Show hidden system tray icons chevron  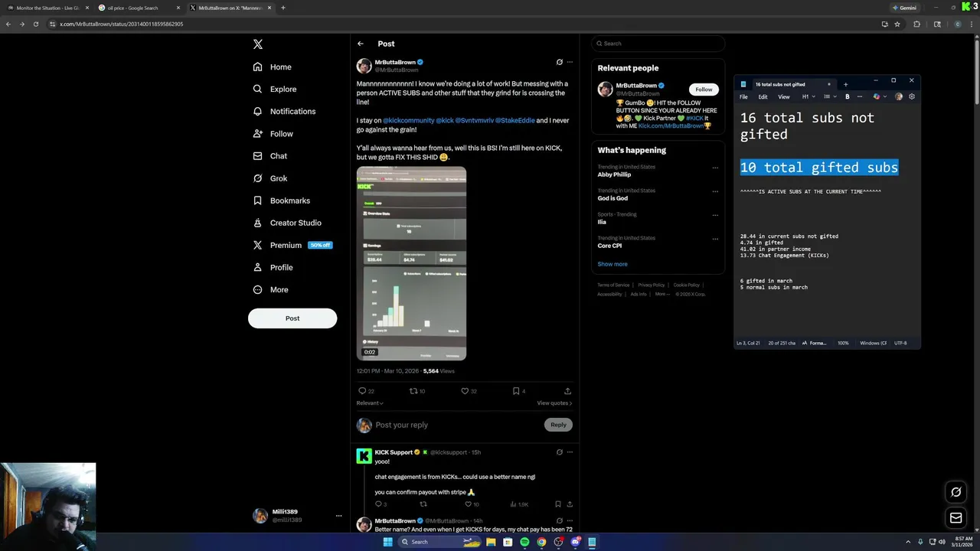[909, 542]
